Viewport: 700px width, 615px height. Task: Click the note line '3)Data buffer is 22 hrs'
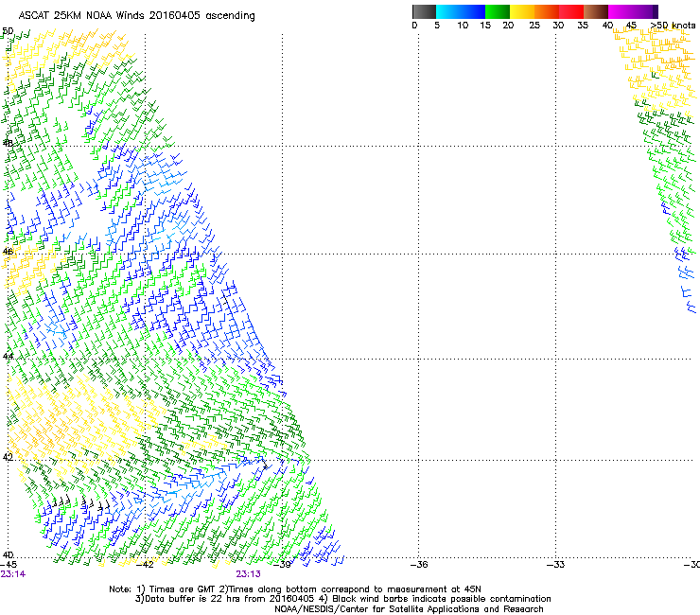click(342, 599)
